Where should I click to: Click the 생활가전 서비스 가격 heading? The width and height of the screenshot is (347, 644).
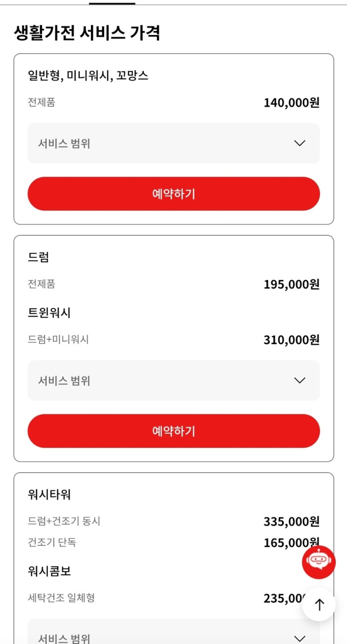[x=87, y=34]
